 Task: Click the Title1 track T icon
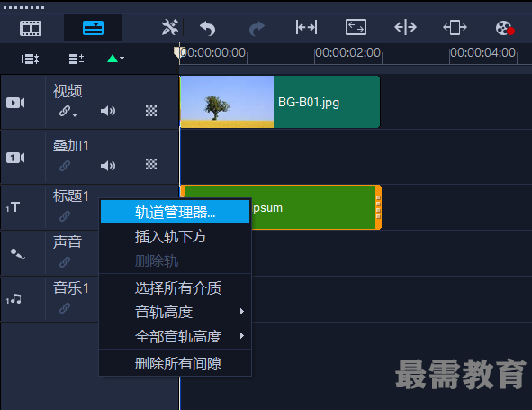coord(14,207)
